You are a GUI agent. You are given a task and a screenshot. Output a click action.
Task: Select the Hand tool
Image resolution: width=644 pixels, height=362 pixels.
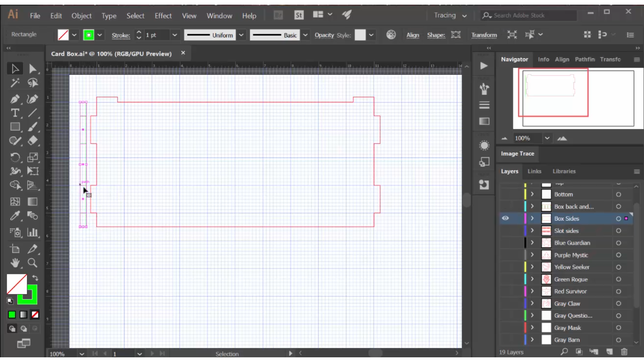click(15, 264)
